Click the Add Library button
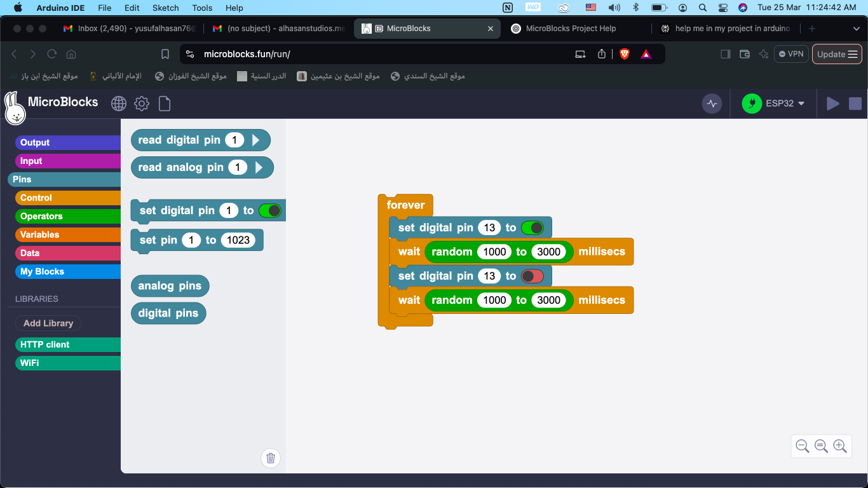 click(48, 323)
